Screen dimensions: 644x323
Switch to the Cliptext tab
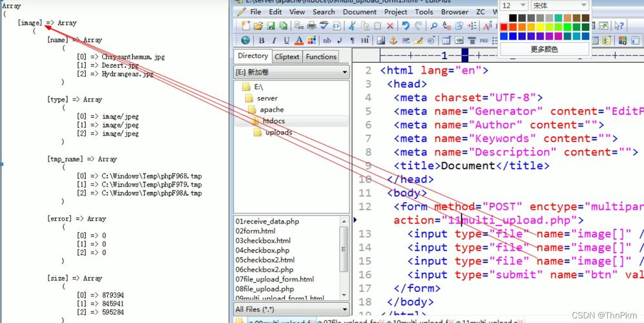[287, 57]
